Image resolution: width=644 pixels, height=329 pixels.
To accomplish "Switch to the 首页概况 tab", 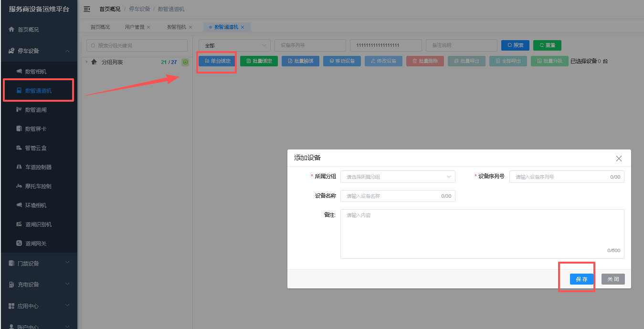I will coord(100,27).
